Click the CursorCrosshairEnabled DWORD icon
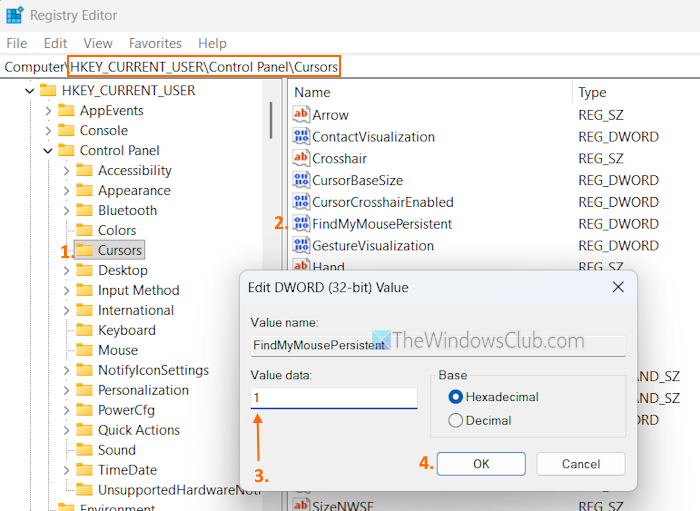The width and height of the screenshot is (700, 511). pyautogui.click(x=301, y=202)
